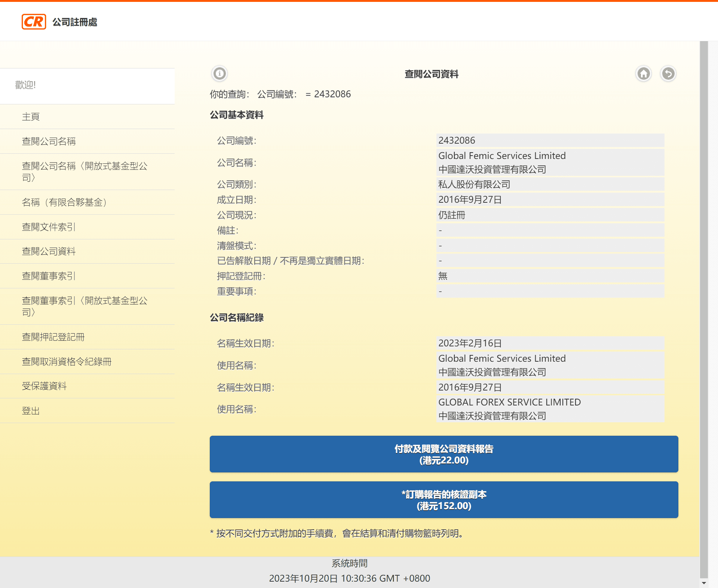Open 查閱押記登記冊 sidebar item

pos(87,337)
